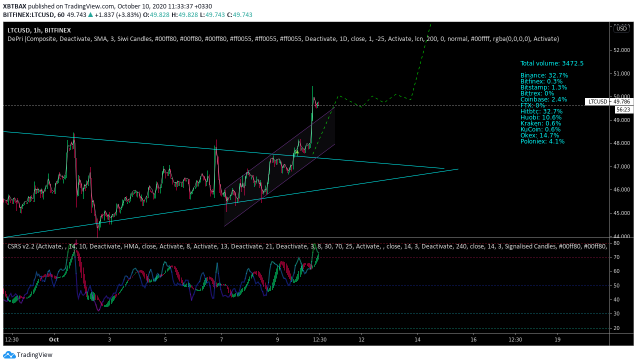
Task: Click the 47.000 price axis label
Action: click(x=622, y=166)
